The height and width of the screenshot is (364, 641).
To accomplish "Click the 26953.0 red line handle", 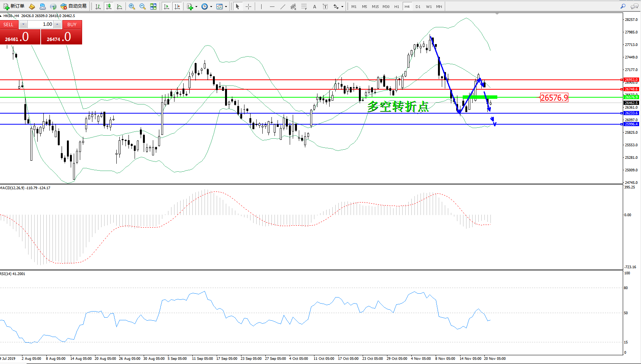I will coord(622,80).
